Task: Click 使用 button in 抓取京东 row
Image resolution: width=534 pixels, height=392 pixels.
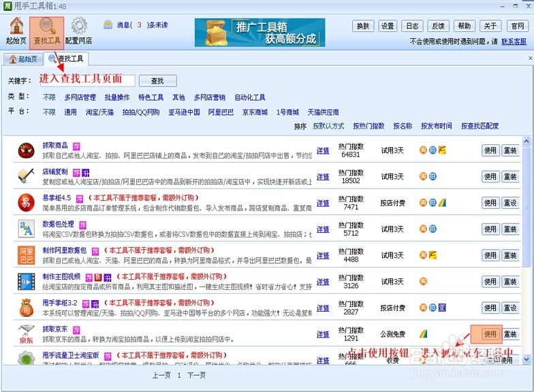Action: (x=490, y=334)
